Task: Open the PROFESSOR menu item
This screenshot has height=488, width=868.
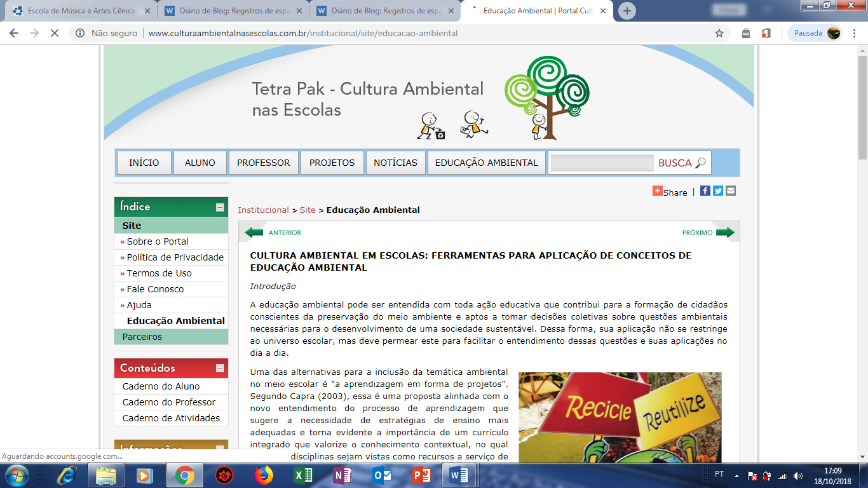Action: [x=263, y=163]
